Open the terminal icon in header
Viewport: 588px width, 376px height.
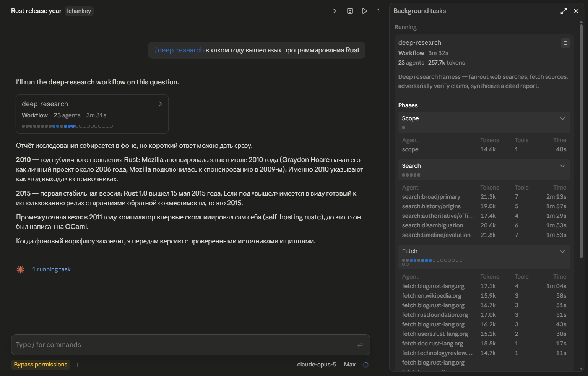[x=336, y=11]
